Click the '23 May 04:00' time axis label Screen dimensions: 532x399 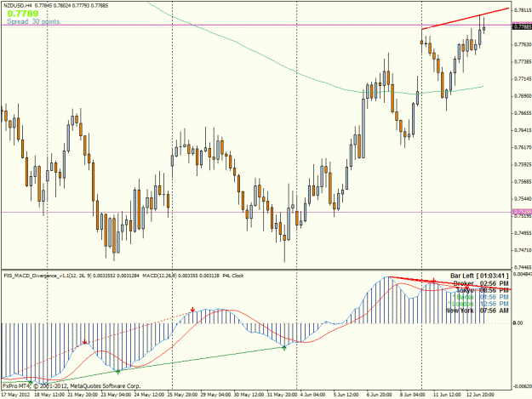click(x=116, y=395)
